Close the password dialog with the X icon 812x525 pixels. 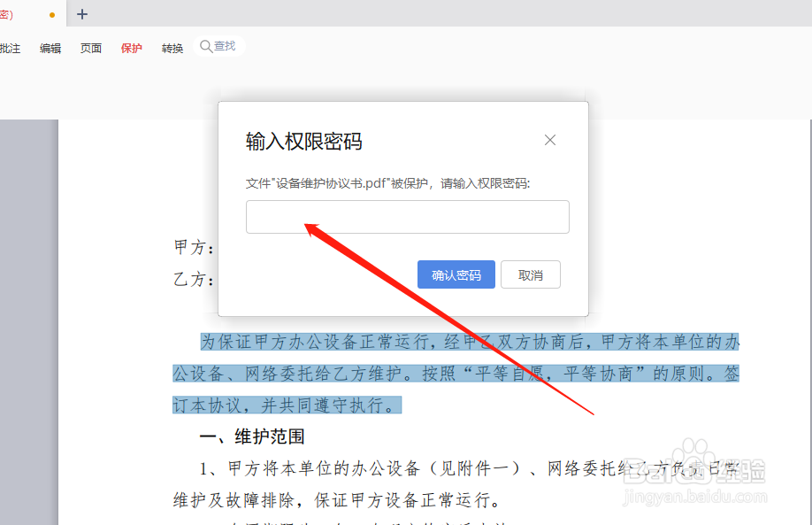[550, 140]
